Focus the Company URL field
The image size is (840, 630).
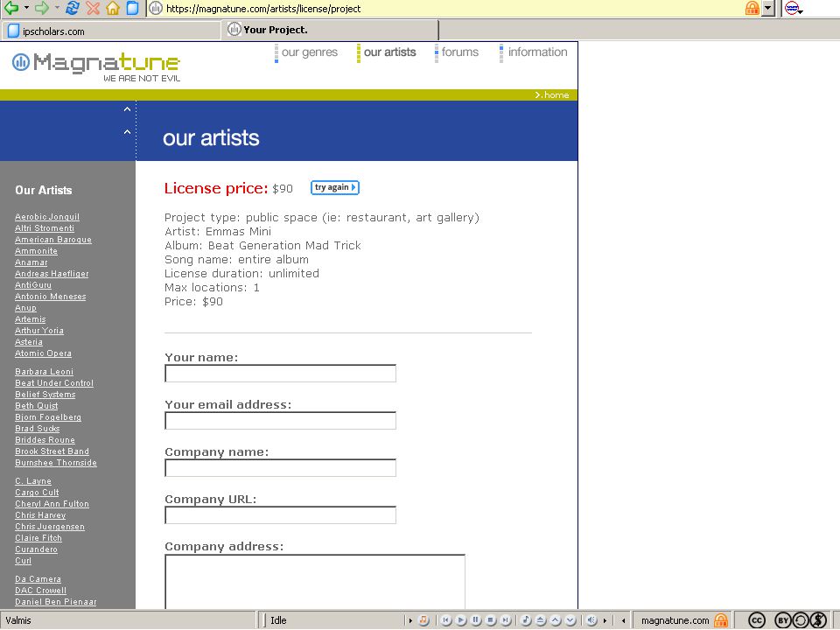pyautogui.click(x=280, y=514)
